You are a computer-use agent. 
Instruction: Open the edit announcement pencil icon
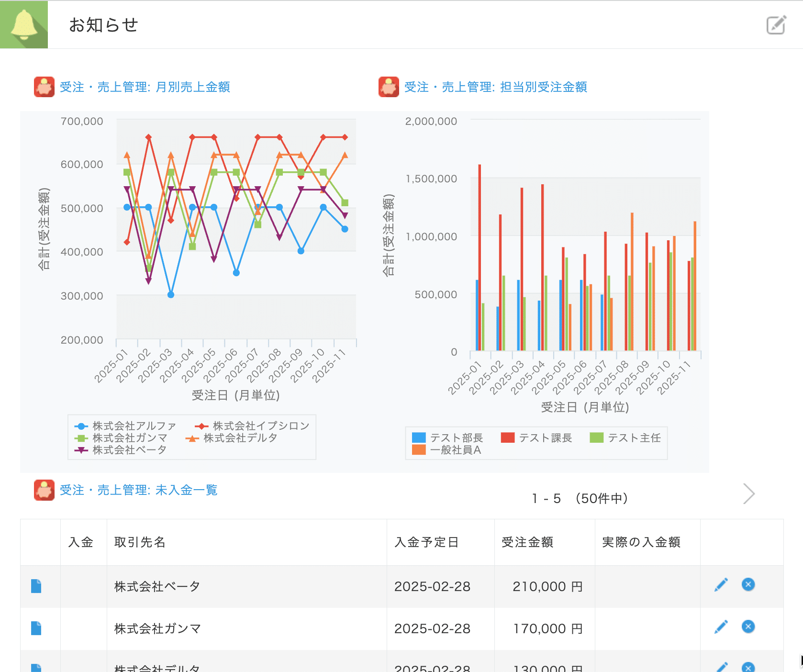(776, 25)
